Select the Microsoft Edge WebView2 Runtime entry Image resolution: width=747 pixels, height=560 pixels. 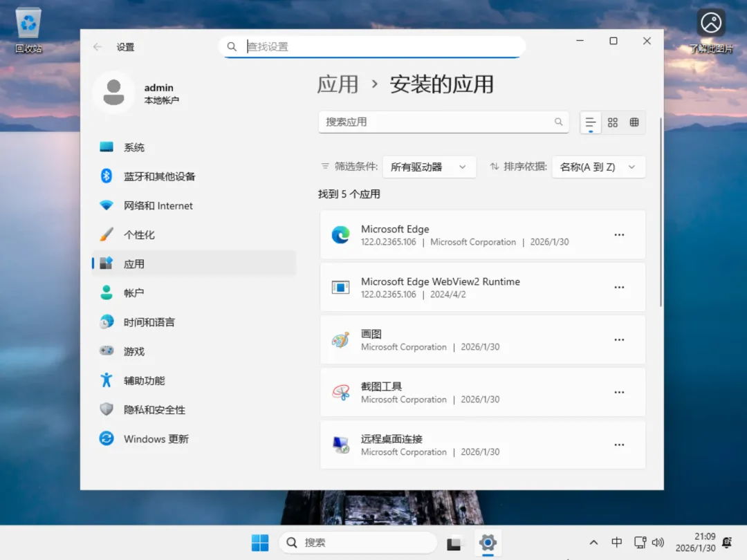(x=483, y=287)
